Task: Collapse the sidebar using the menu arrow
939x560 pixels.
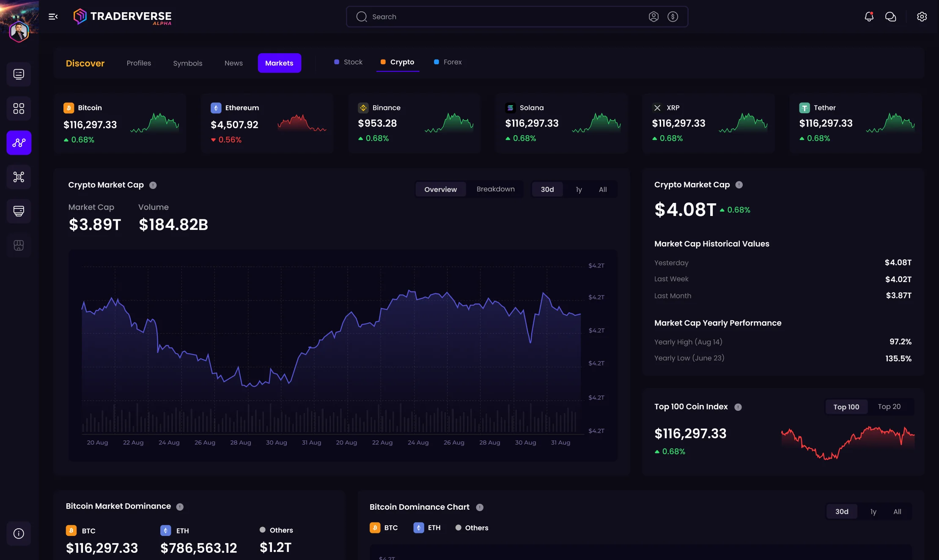Action: click(52, 16)
